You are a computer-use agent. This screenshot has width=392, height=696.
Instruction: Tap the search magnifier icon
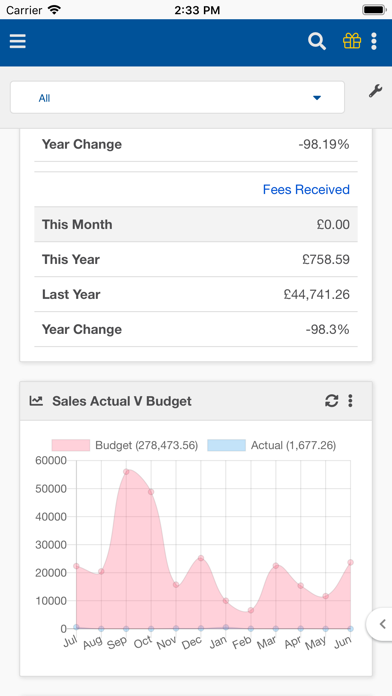(x=317, y=41)
